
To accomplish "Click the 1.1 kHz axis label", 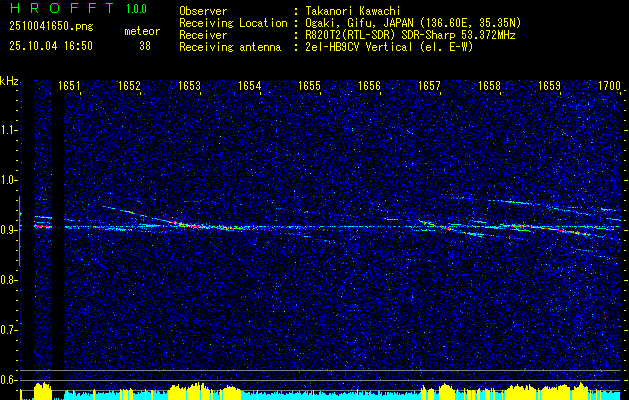I will click(8, 130).
